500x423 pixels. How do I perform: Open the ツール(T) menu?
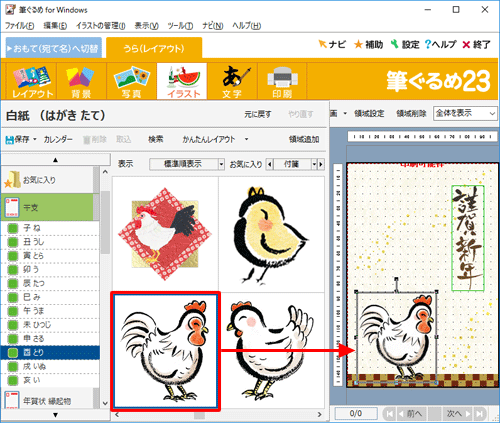[180, 25]
